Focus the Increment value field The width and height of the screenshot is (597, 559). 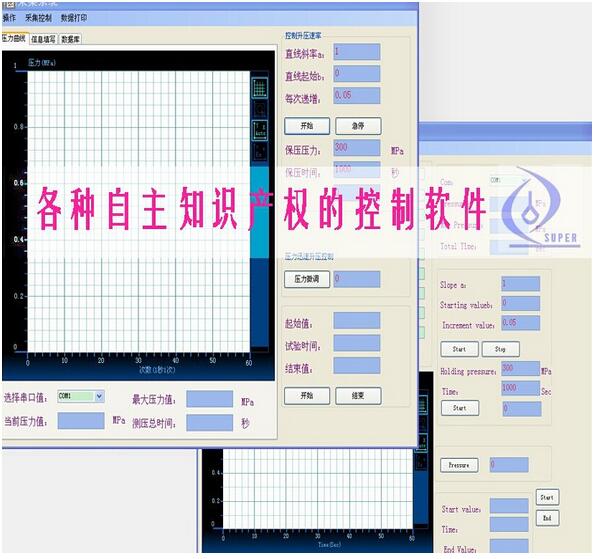pyautogui.click(x=520, y=323)
